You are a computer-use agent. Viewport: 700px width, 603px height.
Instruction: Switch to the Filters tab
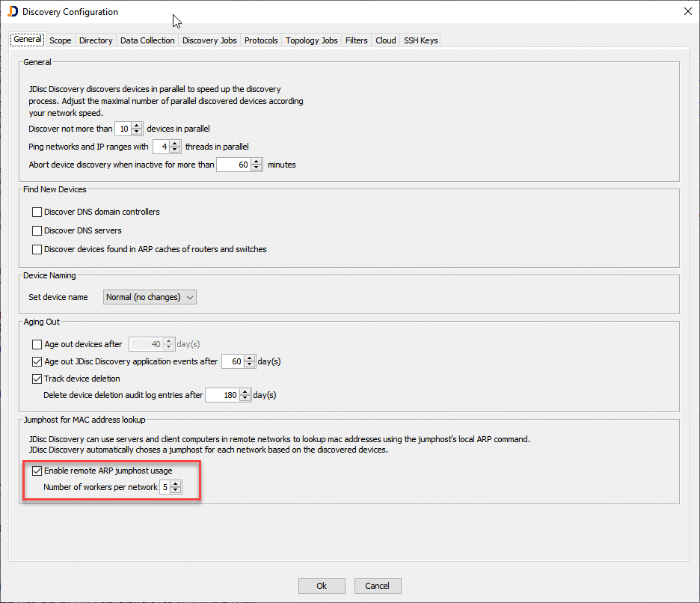(x=357, y=40)
